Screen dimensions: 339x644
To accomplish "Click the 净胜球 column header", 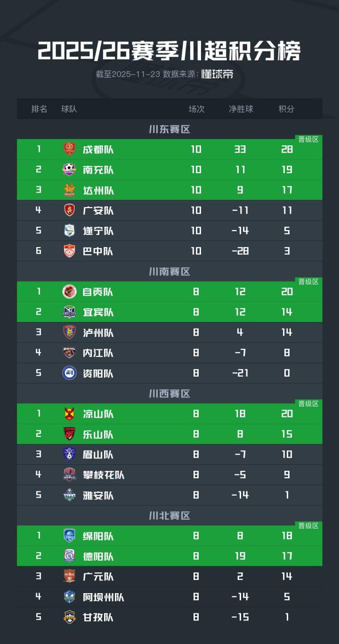I will click(x=241, y=109).
